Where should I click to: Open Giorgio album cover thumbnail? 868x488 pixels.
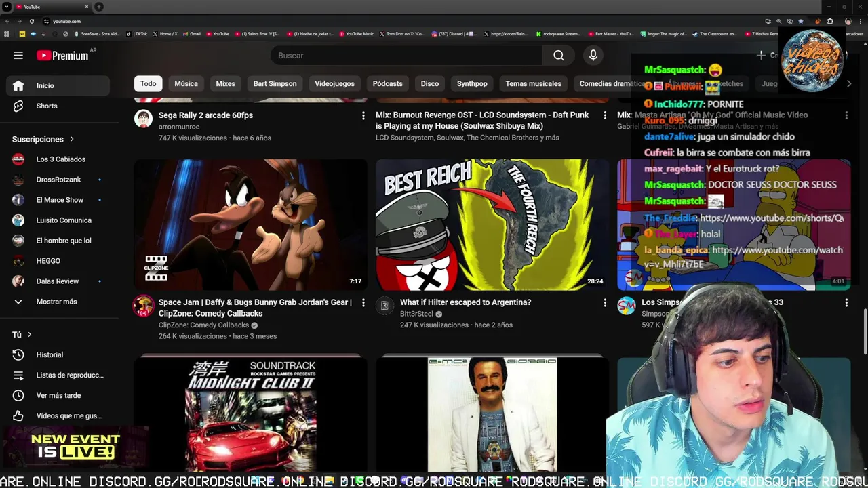[492, 414]
